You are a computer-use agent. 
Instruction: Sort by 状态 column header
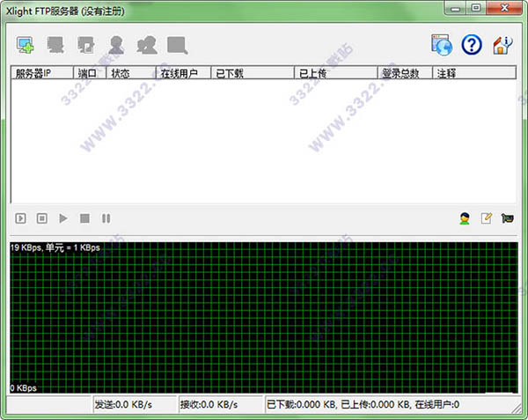[131, 73]
